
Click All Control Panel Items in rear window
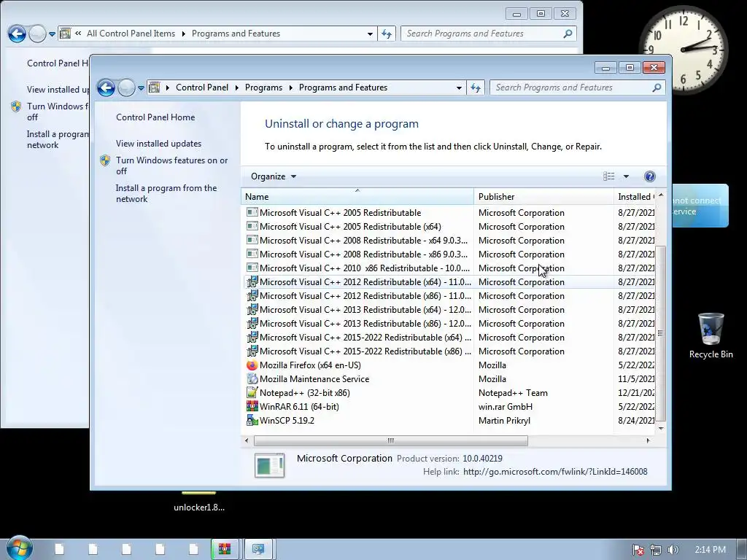click(131, 34)
